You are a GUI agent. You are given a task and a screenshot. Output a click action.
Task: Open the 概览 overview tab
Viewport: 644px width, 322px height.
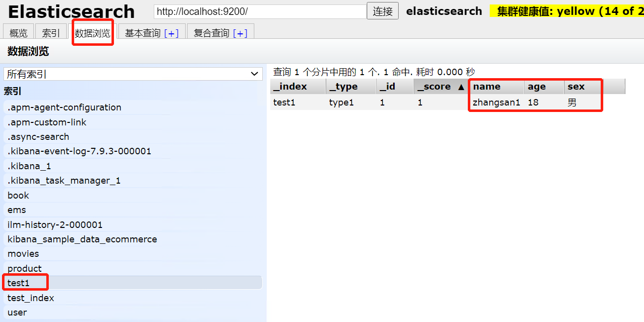(18, 33)
